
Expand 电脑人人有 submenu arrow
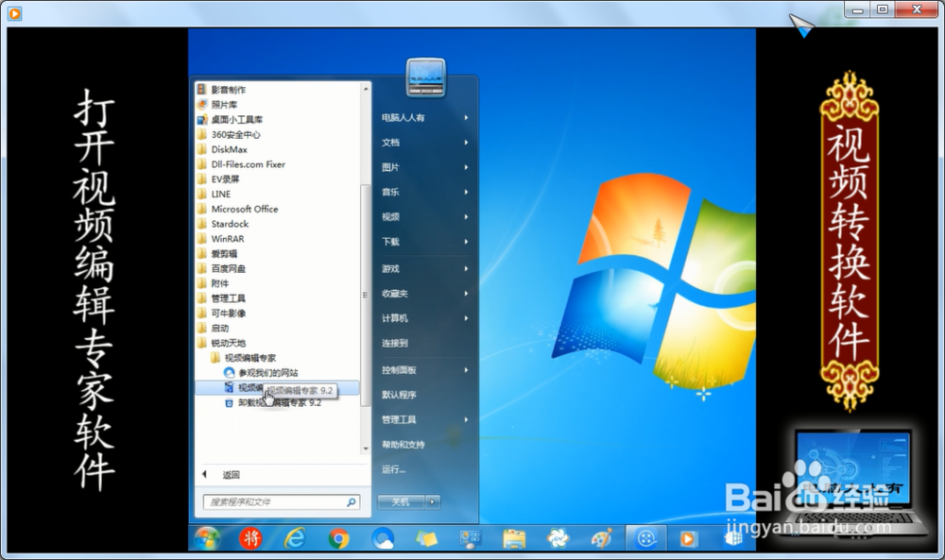pos(466,117)
